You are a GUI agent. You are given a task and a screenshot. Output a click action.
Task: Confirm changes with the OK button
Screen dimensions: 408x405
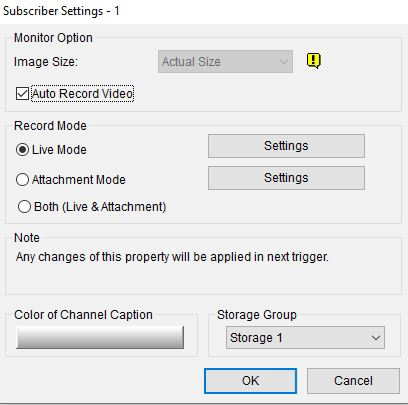point(250,381)
